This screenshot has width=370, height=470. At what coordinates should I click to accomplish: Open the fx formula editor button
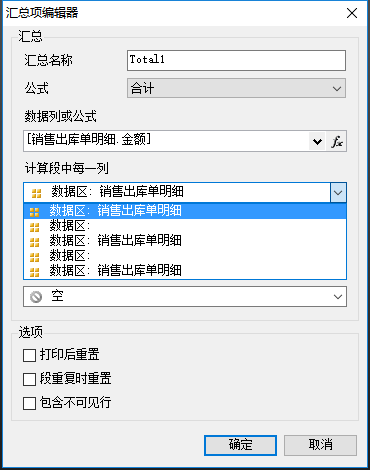[337, 141]
